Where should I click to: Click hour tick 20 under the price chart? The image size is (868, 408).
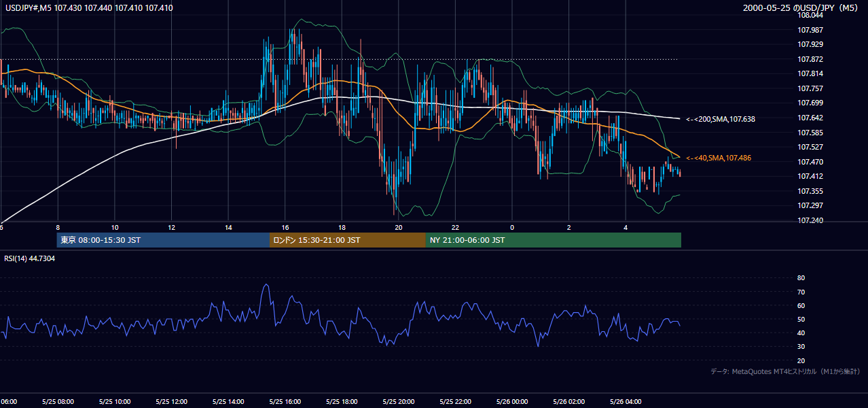[399, 227]
